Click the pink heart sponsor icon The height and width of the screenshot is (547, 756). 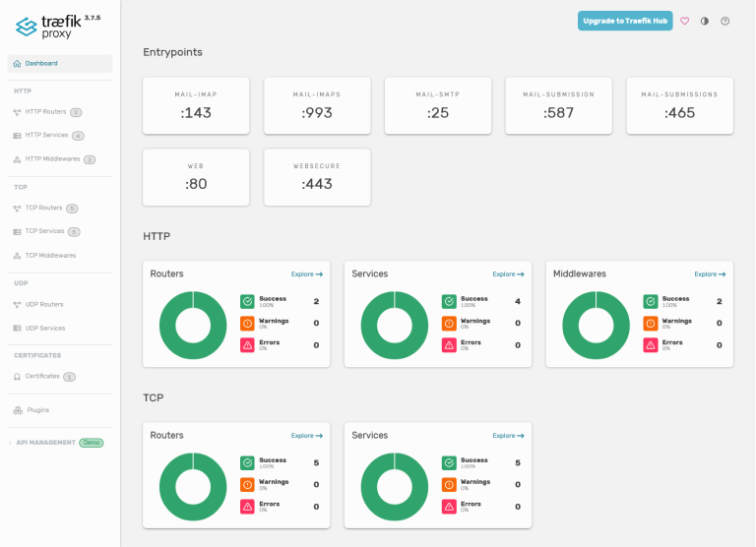point(685,21)
